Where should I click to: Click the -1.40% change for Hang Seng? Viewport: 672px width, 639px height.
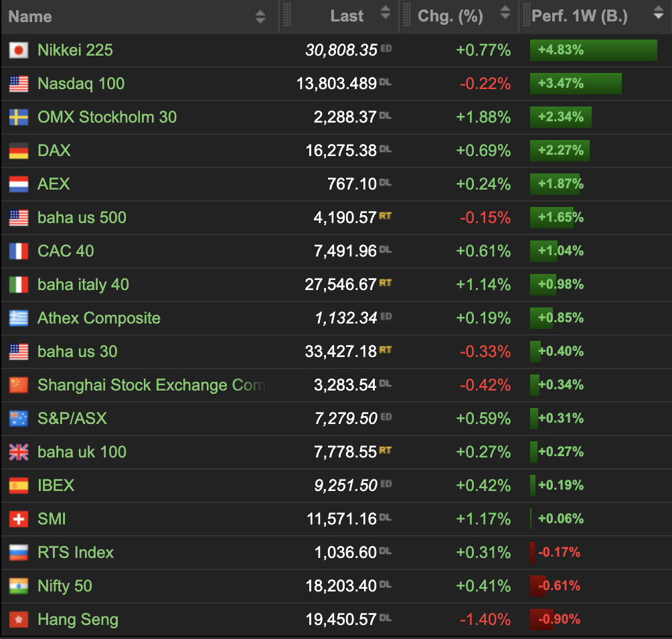[485, 620]
